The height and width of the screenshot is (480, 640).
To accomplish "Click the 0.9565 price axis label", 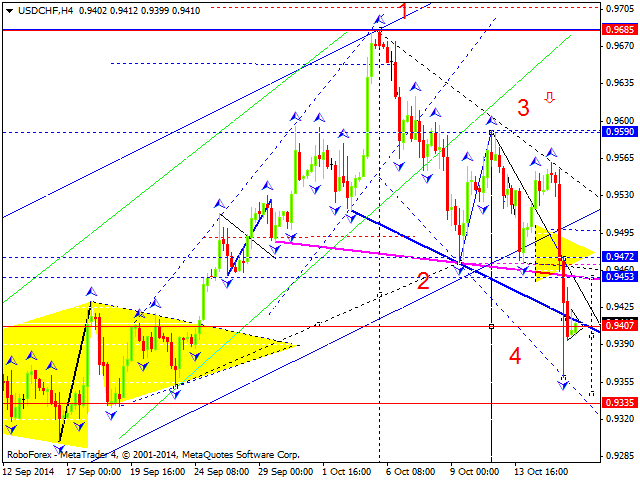I will click(620, 158).
